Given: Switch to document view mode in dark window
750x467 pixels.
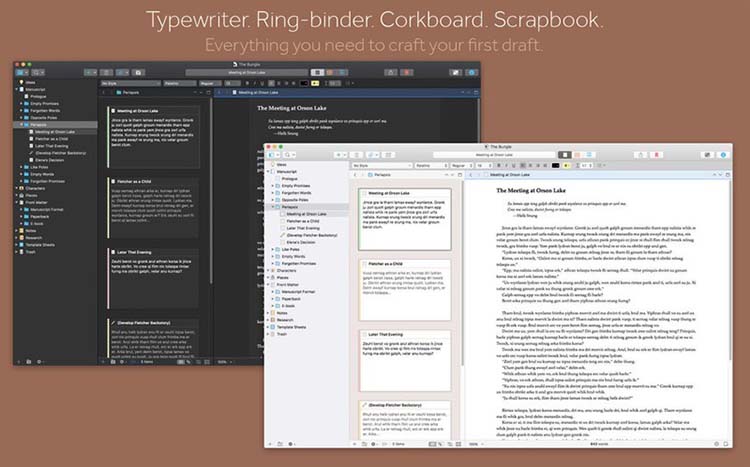Looking at the screenshot, I should pyautogui.click(x=318, y=72).
